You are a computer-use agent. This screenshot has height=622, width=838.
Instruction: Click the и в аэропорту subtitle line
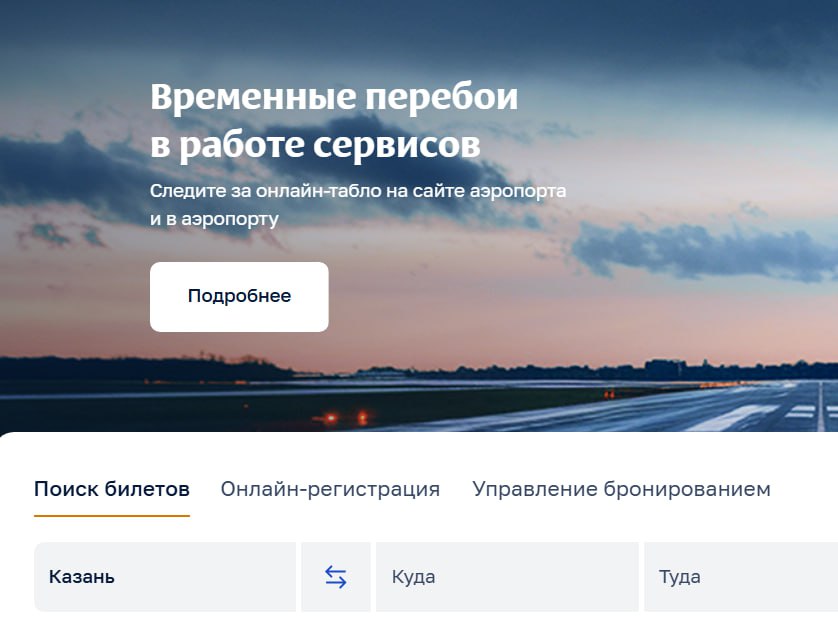pyautogui.click(x=214, y=219)
